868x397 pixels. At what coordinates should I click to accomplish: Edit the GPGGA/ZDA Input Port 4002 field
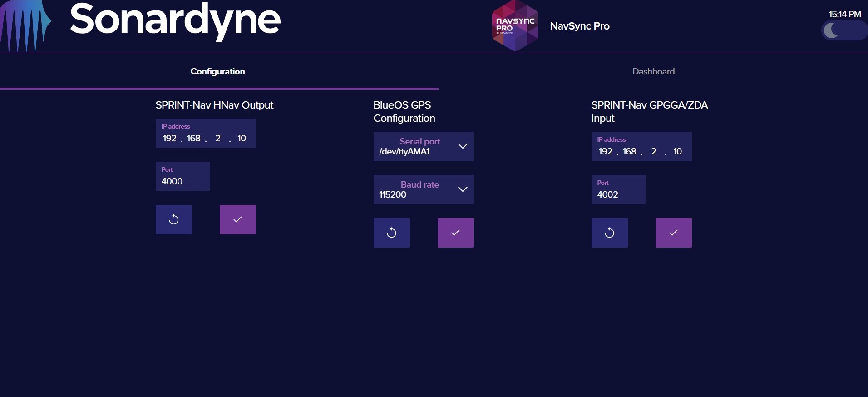click(x=618, y=194)
